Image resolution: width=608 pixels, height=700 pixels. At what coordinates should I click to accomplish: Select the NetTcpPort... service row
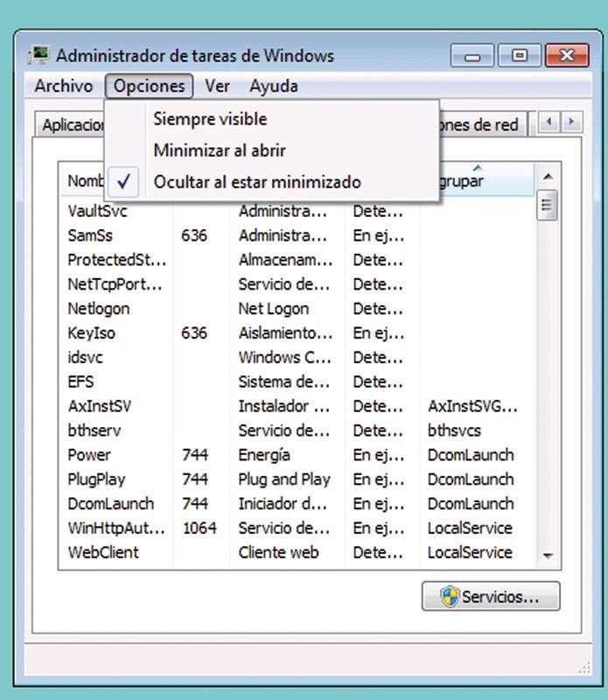coord(297,284)
